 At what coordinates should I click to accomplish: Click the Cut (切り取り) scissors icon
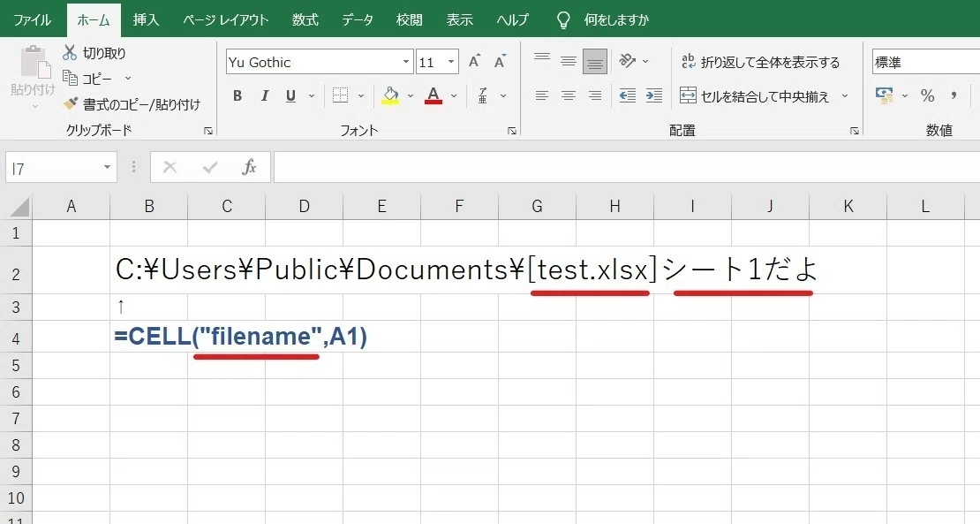pyautogui.click(x=70, y=53)
